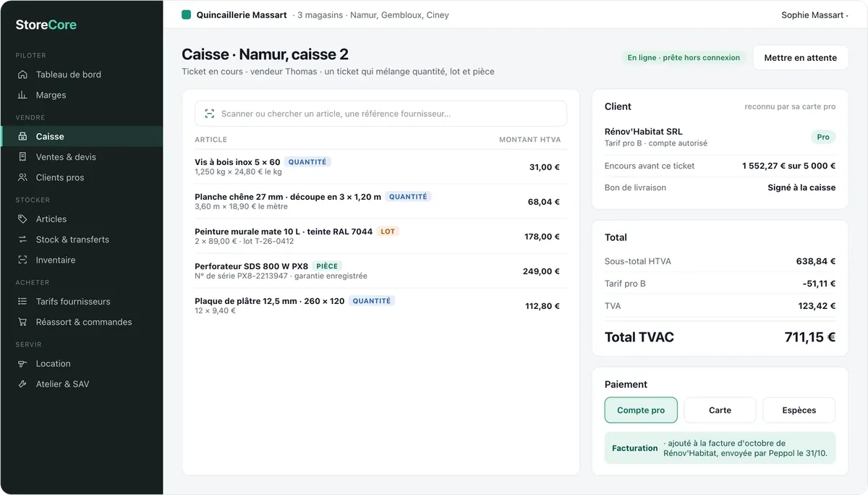This screenshot has height=495, width=868.
Task: Click 'Signé à la caisse' delivery note status
Action: pyautogui.click(x=801, y=187)
